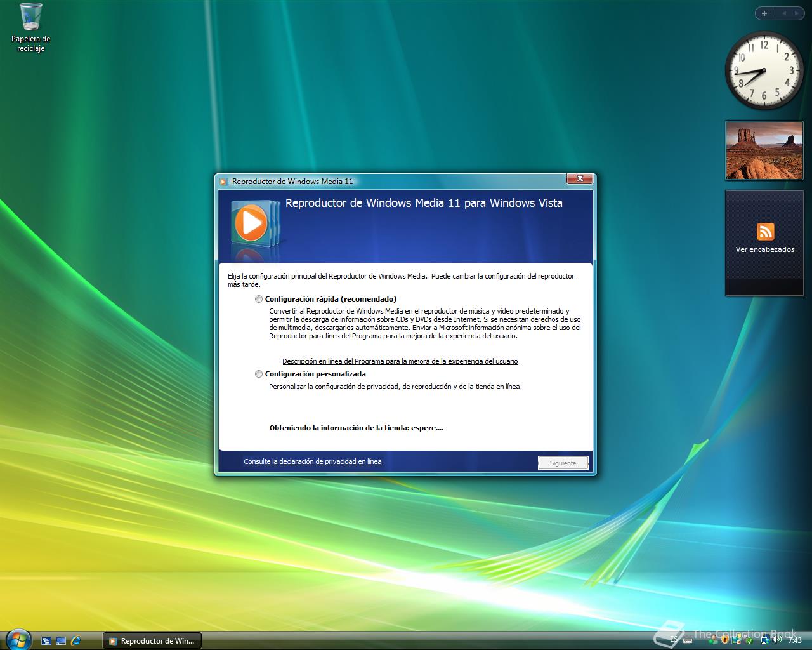
Task: Open the Papelera de reciclaje icon
Action: point(30,27)
